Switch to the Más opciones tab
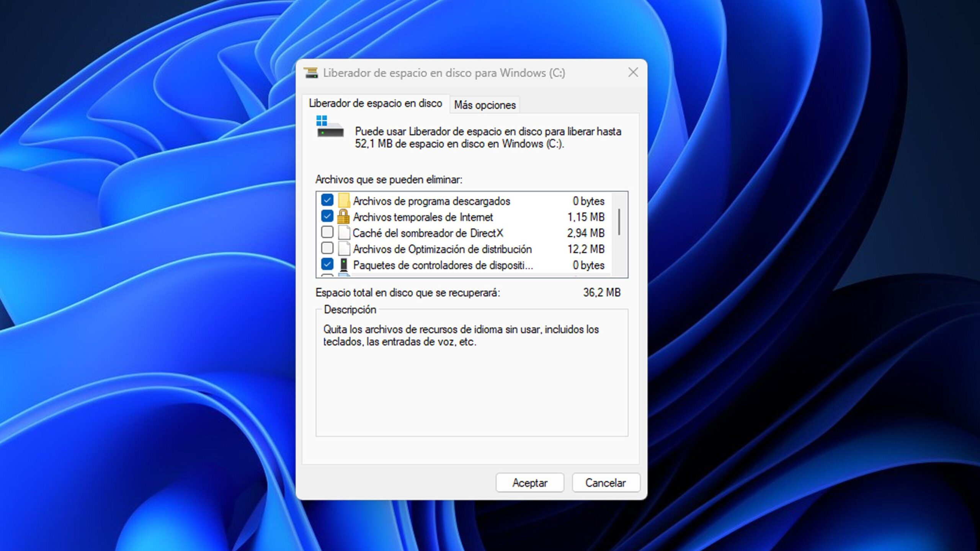980x551 pixels. 484,104
